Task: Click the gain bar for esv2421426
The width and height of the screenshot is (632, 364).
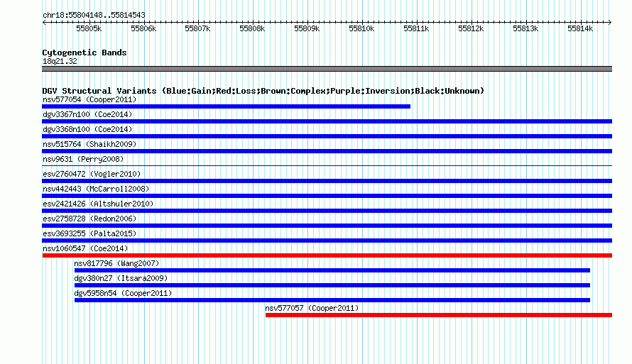Action: click(327, 211)
